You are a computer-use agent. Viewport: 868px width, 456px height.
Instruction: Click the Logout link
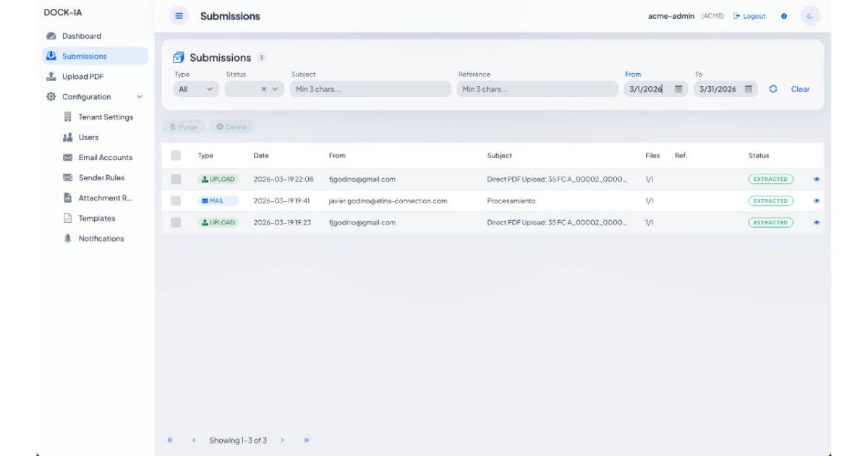click(749, 16)
